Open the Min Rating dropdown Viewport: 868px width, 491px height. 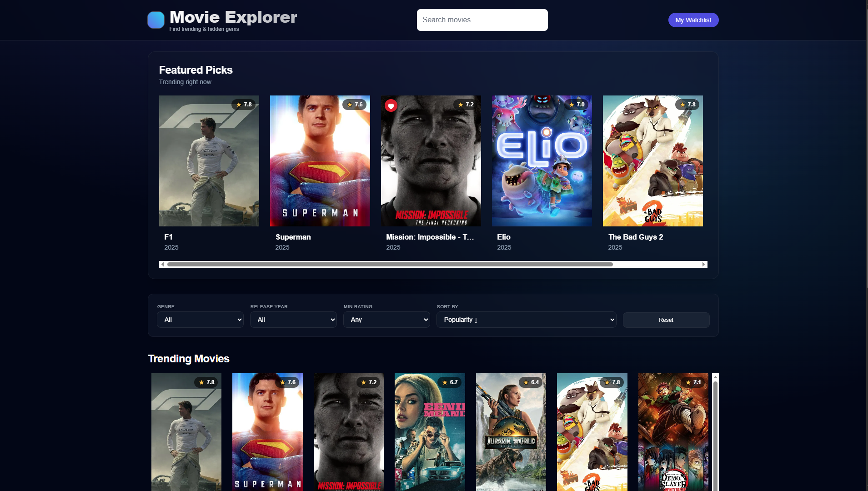(x=386, y=320)
